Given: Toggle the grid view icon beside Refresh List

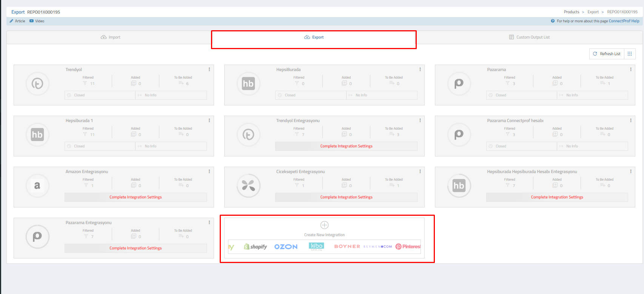Looking at the screenshot, I should point(630,54).
